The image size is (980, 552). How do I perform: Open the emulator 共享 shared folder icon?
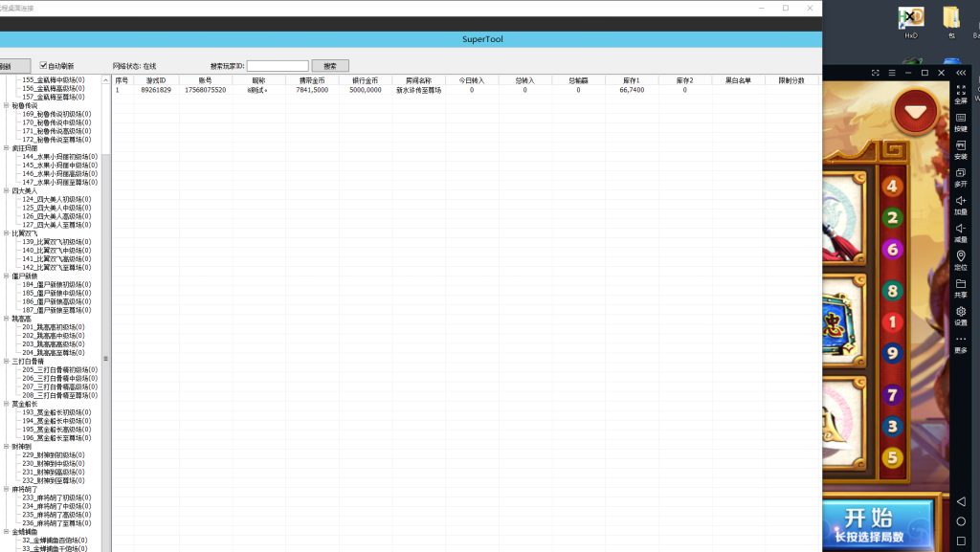pos(961,283)
